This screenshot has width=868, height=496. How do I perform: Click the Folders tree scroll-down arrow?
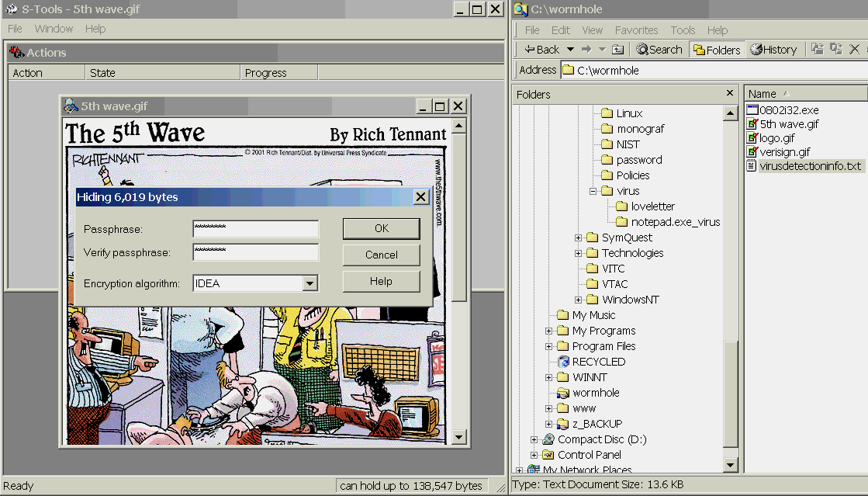[731, 465]
